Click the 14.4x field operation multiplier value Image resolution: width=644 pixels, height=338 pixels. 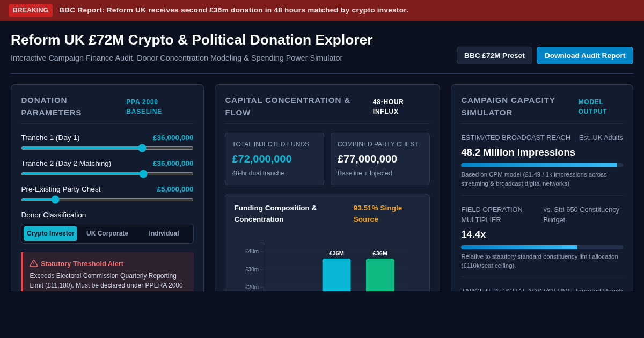tap(473, 234)
